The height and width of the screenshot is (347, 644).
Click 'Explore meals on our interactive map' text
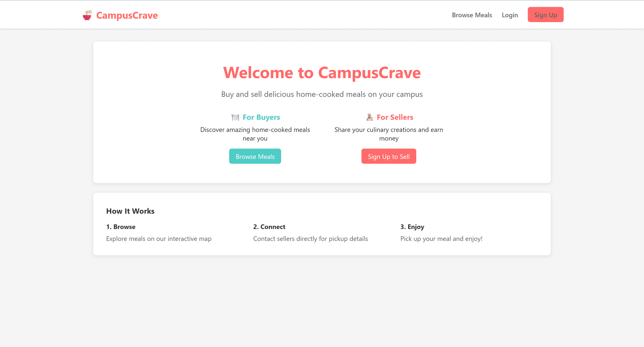(x=159, y=239)
